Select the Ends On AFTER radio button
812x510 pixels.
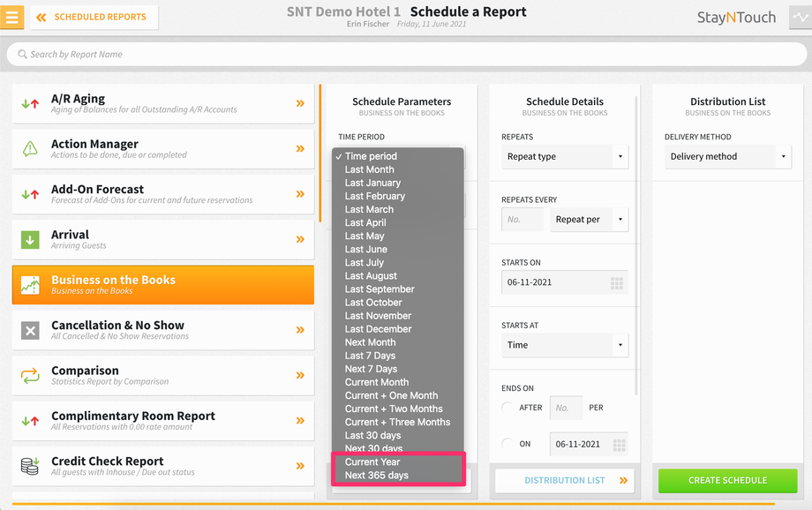(508, 408)
